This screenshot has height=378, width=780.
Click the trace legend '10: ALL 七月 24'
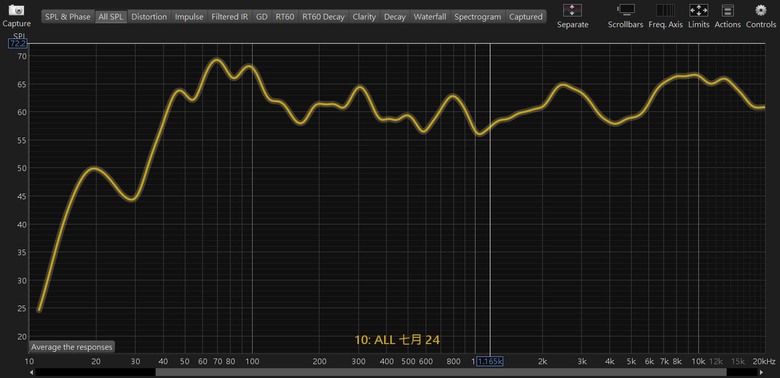397,340
